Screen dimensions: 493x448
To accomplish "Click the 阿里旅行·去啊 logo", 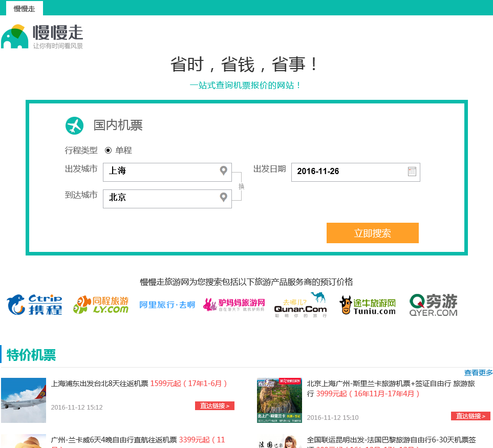I will [167, 305].
